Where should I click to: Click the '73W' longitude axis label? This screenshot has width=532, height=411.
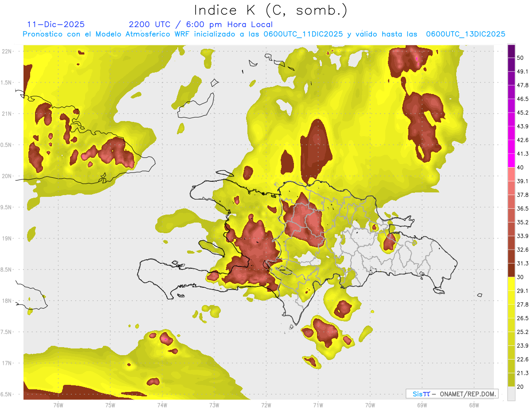[x=214, y=405]
